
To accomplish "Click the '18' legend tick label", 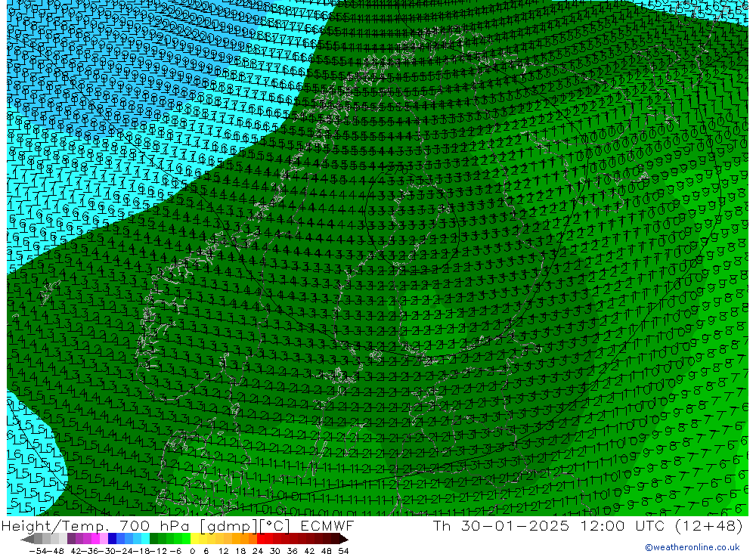I will coord(240,551).
